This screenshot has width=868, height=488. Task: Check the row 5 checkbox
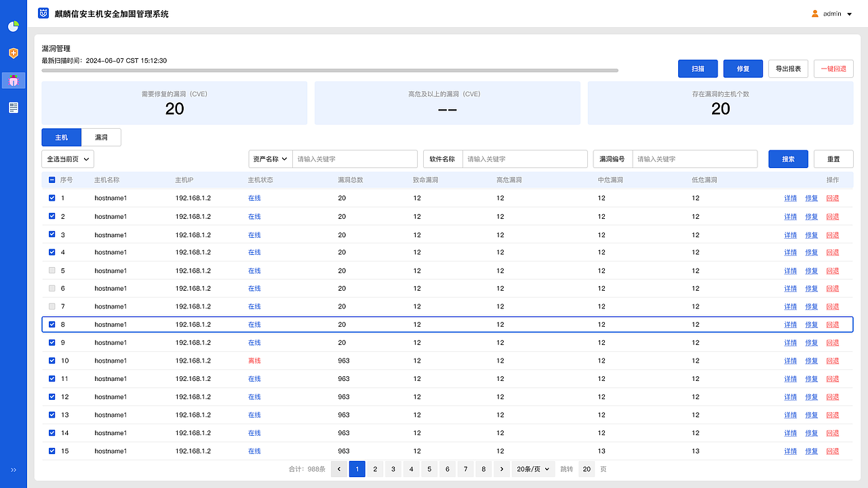pyautogui.click(x=52, y=270)
